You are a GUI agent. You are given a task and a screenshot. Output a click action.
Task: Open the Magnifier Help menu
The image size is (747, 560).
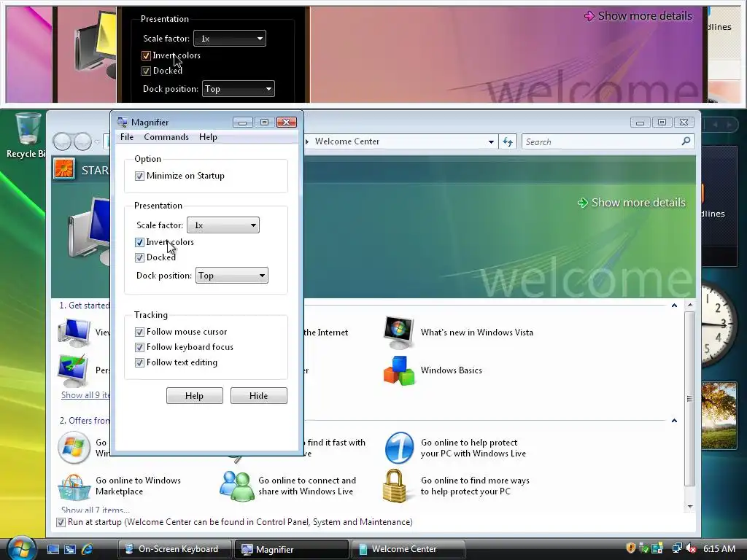pyautogui.click(x=208, y=137)
